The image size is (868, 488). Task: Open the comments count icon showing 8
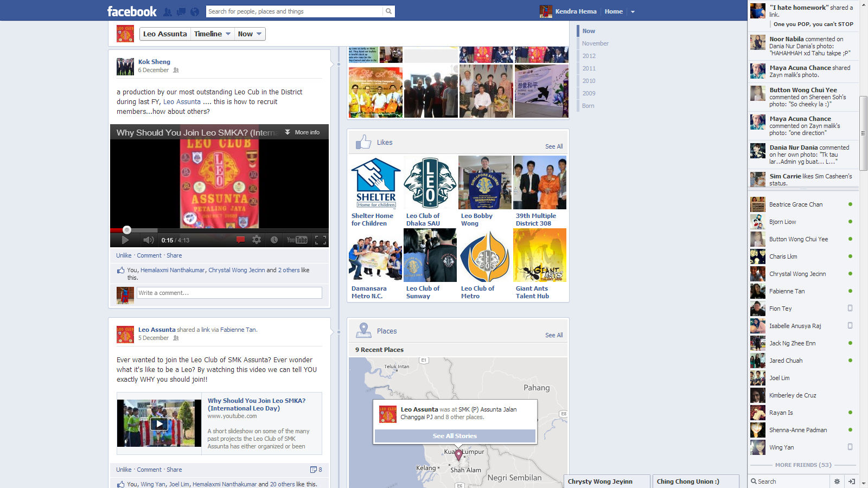316,470
